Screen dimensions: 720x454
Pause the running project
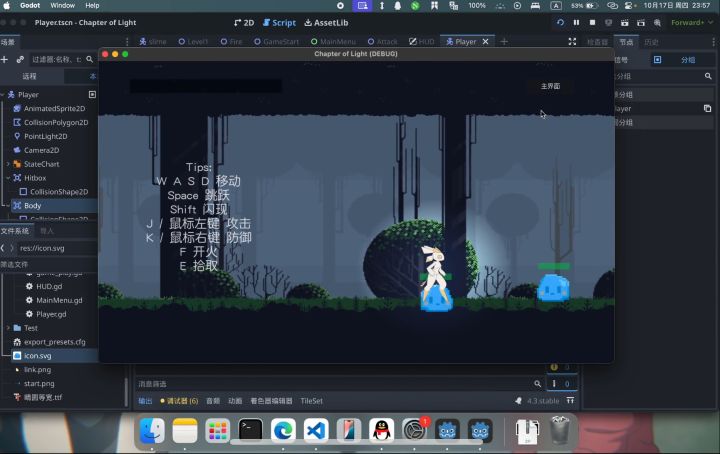point(576,22)
